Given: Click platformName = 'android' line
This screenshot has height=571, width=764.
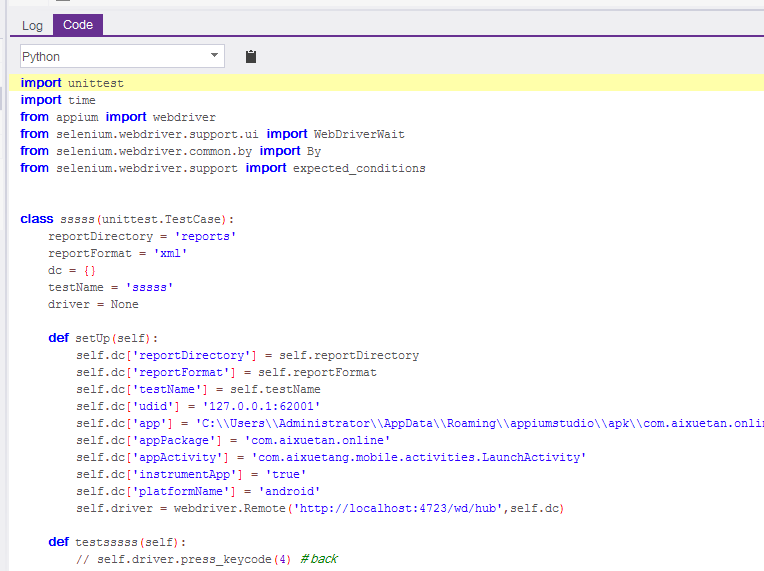Looking at the screenshot, I should pos(198,492).
